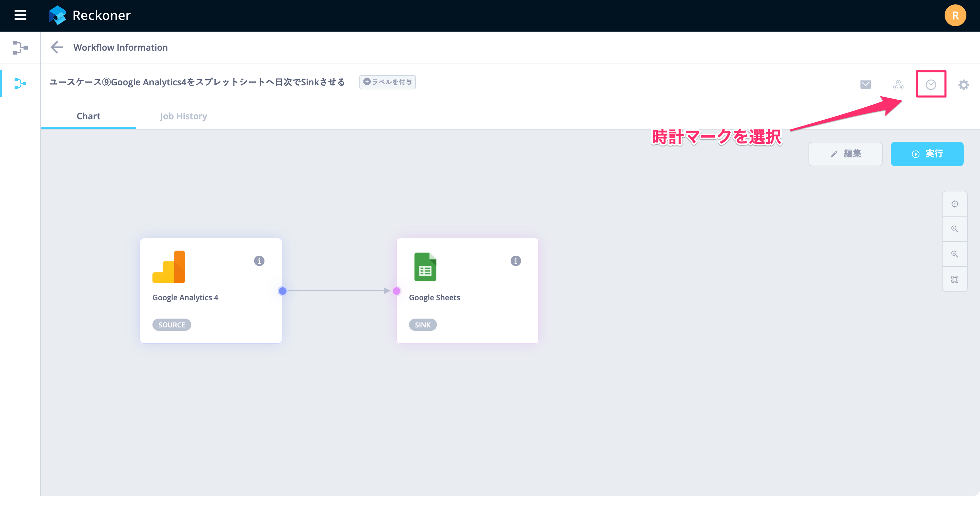Add a label with ラベルを付与 button
This screenshot has height=510, width=980.
click(387, 82)
